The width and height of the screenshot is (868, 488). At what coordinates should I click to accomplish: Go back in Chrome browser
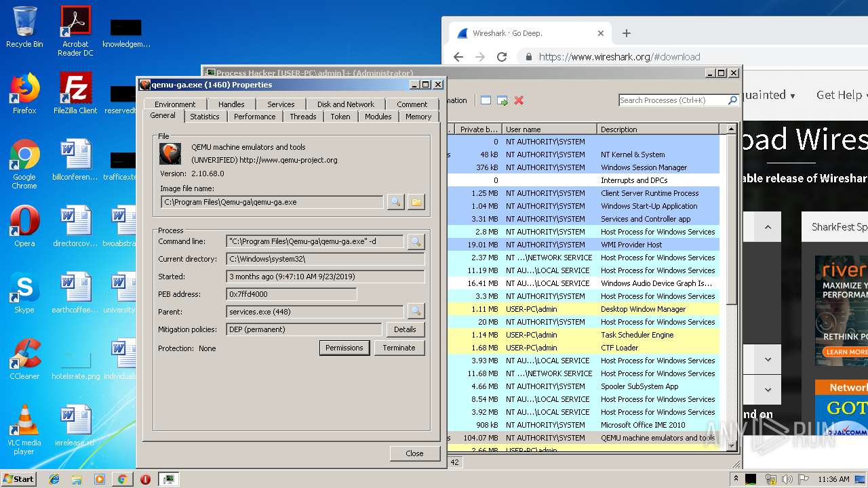point(458,57)
